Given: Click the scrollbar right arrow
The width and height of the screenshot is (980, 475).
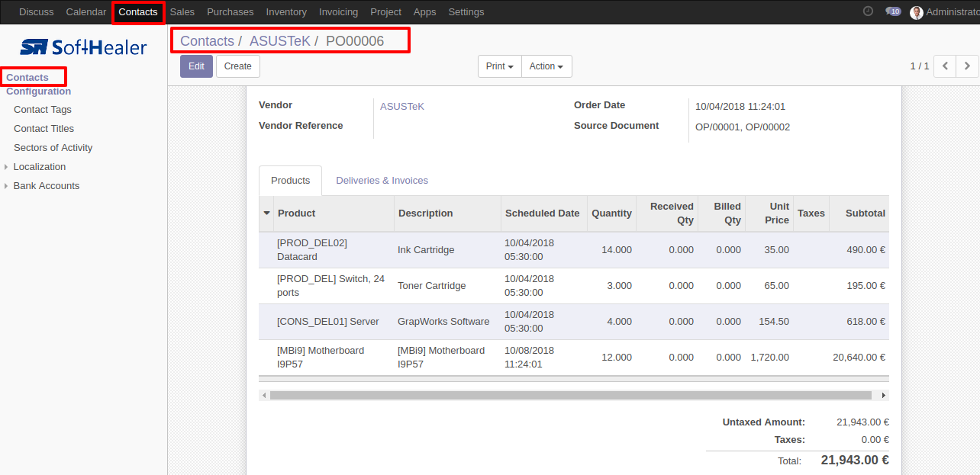Looking at the screenshot, I should pyautogui.click(x=884, y=396).
